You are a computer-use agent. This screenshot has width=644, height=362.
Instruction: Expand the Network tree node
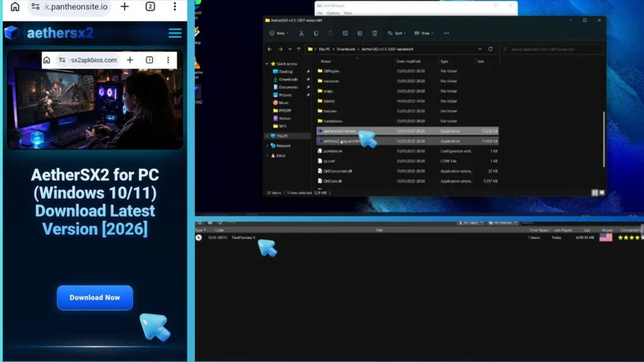pos(267,146)
